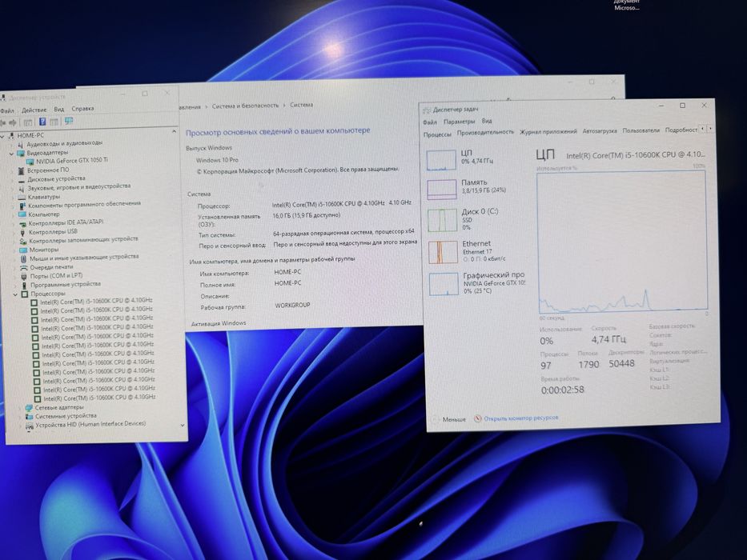Click the Device Manager scrollbar up arrow
The width and height of the screenshot is (747, 560).
tap(174, 131)
